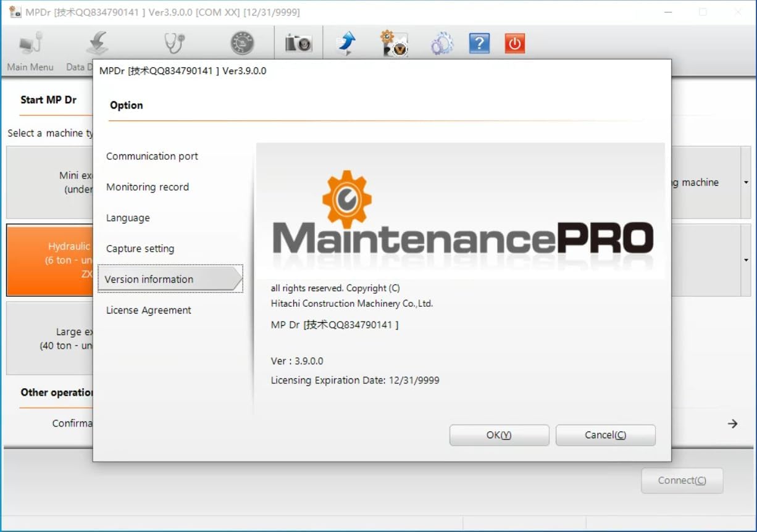The image size is (757, 532).
Task: Open the stethoscope diagnosis icon
Action: coord(174,44)
